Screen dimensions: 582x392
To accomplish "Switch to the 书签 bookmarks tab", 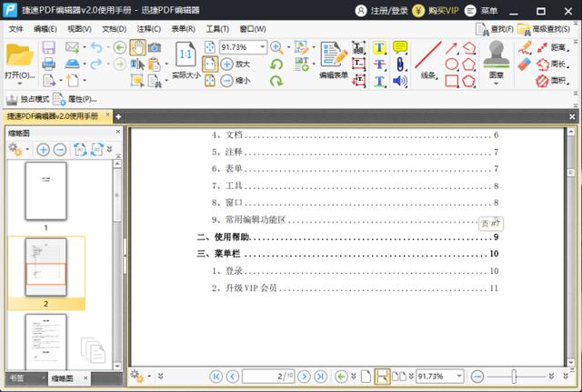I will tap(17, 377).
